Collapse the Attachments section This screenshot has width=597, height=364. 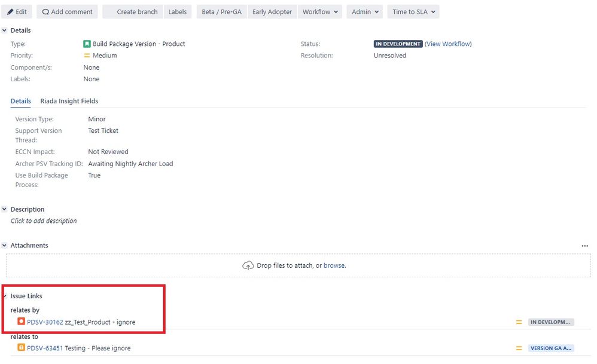click(x=5, y=245)
